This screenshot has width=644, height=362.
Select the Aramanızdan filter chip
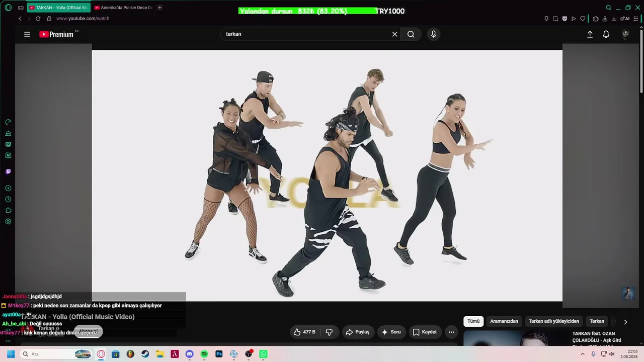(x=504, y=321)
